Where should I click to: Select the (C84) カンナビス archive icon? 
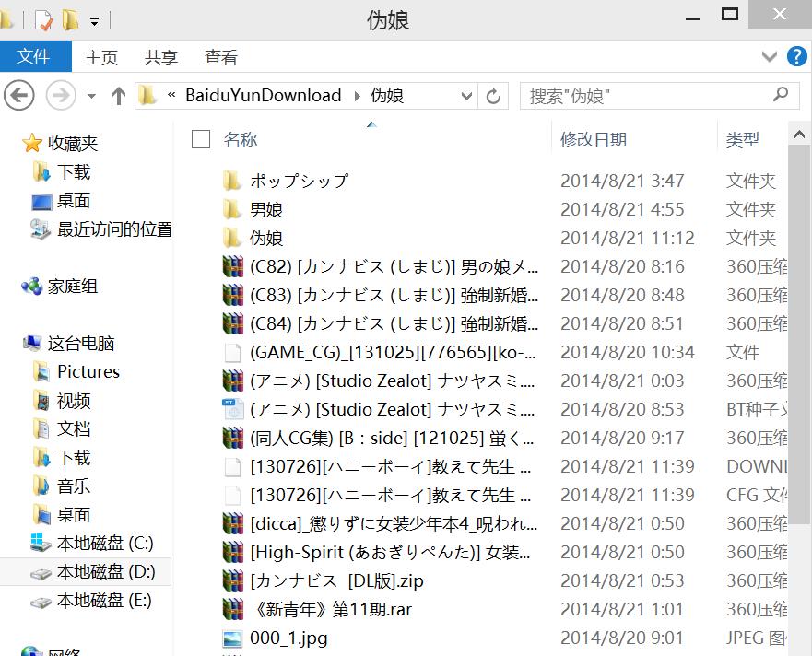(x=233, y=323)
